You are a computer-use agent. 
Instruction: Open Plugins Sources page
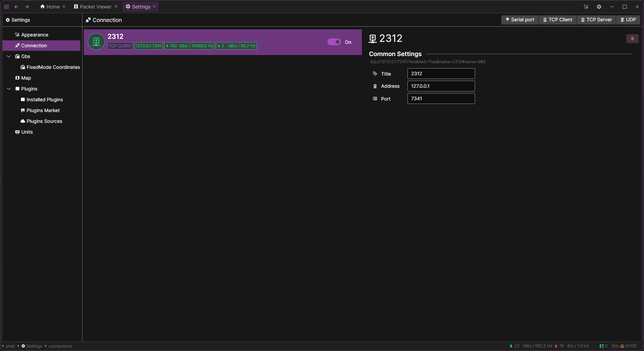42,121
